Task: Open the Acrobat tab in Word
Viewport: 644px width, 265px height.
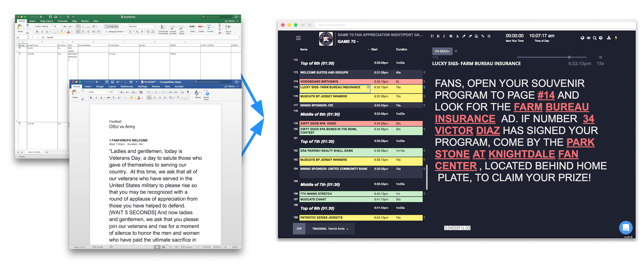Action: click(x=179, y=86)
